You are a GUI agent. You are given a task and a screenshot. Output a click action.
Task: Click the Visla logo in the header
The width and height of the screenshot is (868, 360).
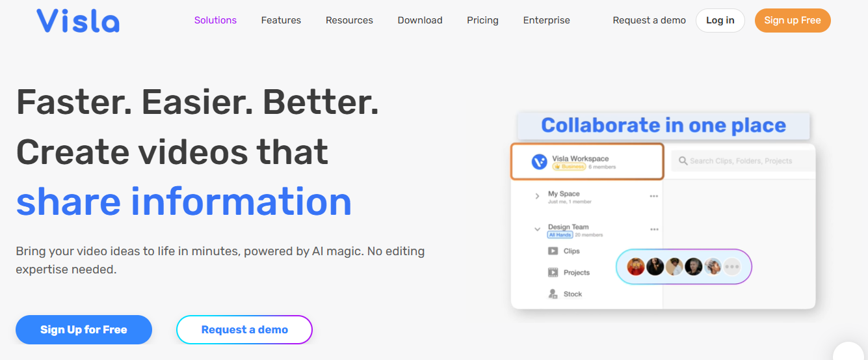[78, 20]
